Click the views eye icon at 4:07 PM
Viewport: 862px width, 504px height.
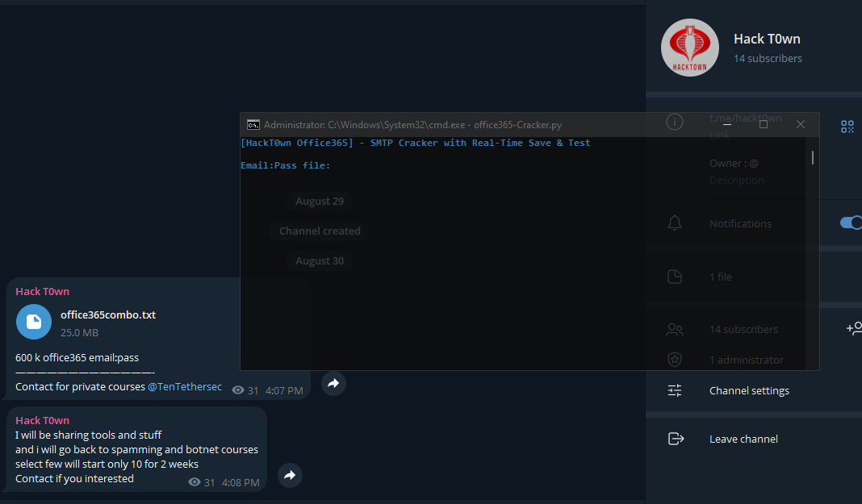coord(238,390)
